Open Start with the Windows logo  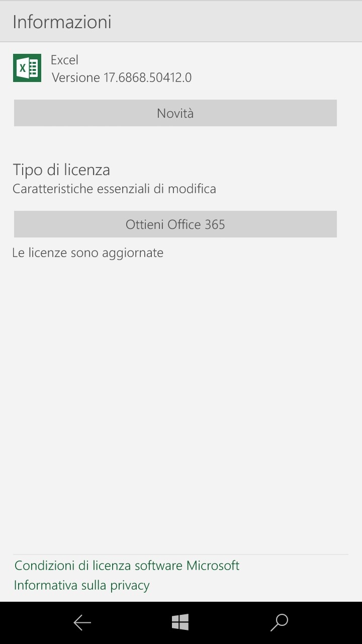point(180,622)
